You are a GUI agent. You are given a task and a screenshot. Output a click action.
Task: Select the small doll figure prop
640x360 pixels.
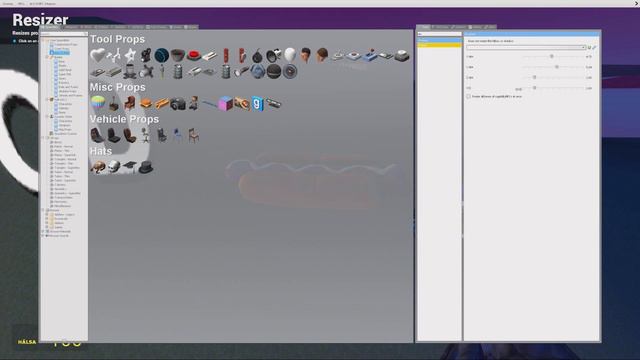(x=194, y=103)
